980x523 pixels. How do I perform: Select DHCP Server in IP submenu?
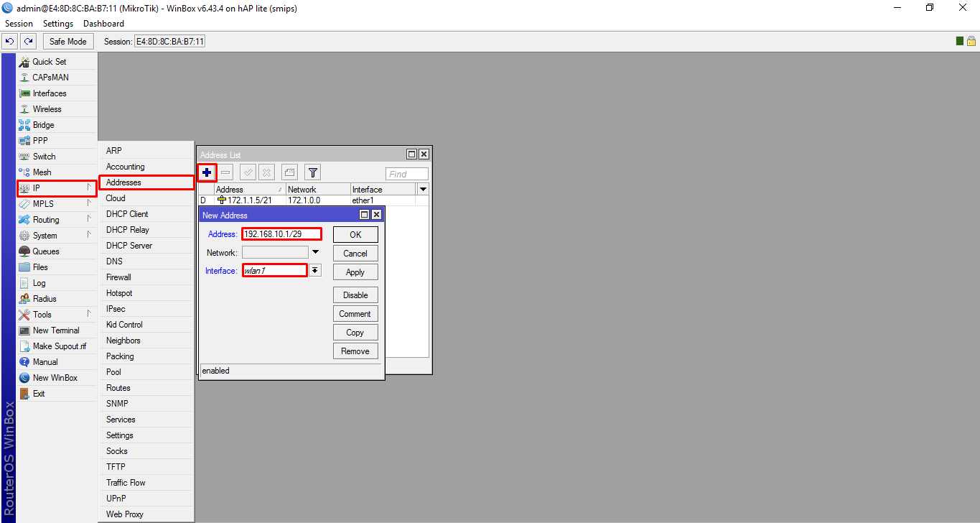(x=146, y=246)
